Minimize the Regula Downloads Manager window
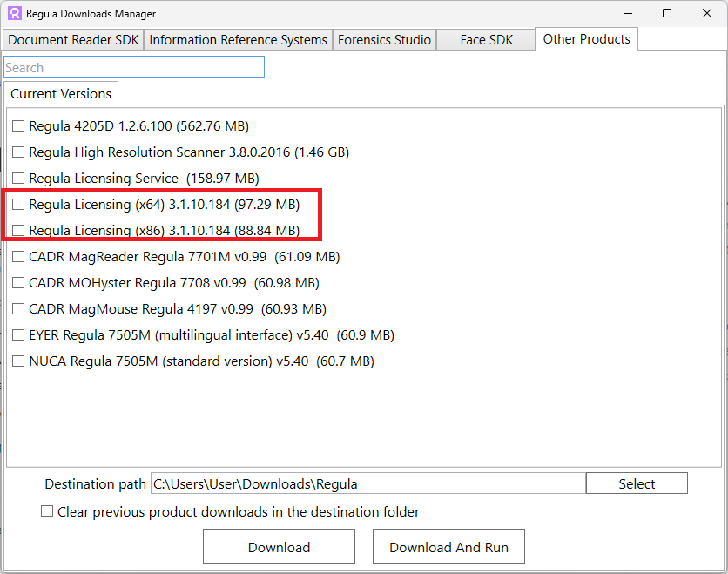Viewport: 728px width, 574px height. 628,13
